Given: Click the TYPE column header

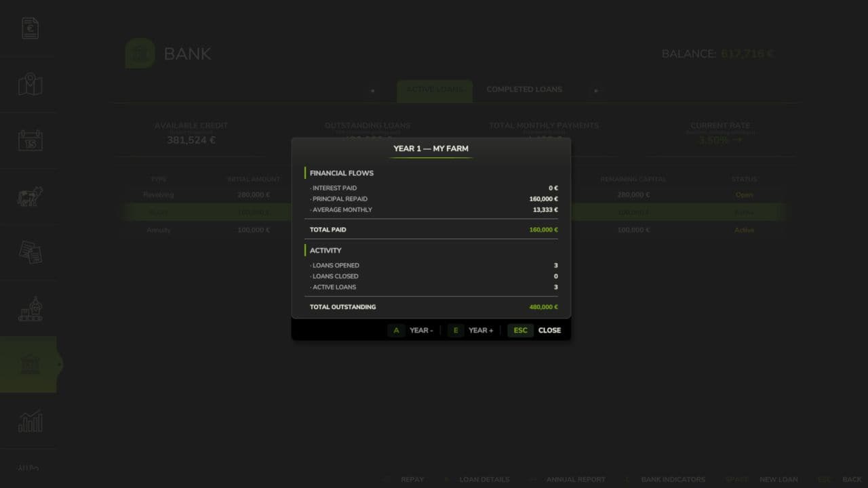Looking at the screenshot, I should (x=159, y=179).
